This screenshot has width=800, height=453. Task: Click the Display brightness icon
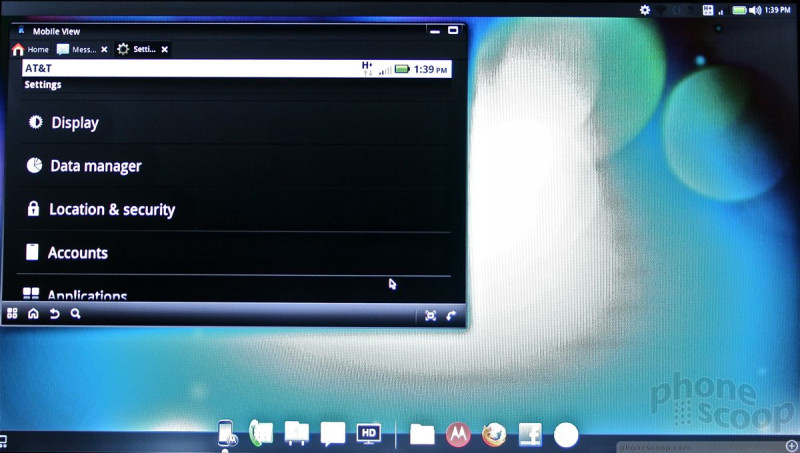tap(35, 122)
